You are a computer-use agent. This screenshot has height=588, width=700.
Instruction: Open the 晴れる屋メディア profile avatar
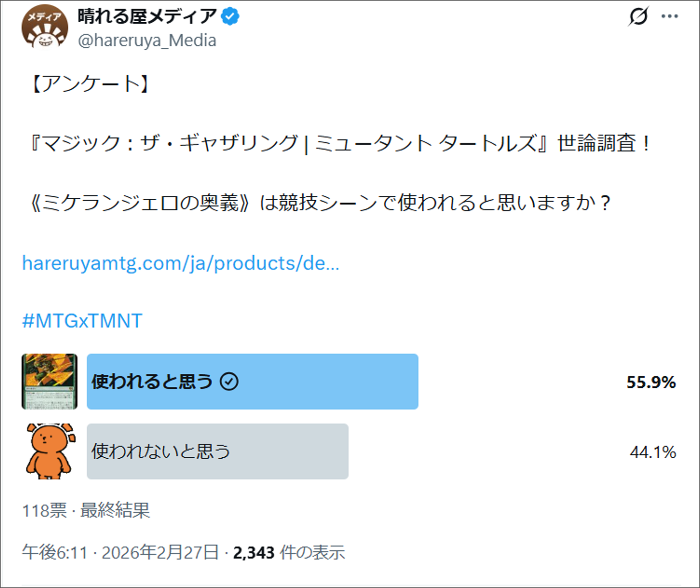[44, 28]
